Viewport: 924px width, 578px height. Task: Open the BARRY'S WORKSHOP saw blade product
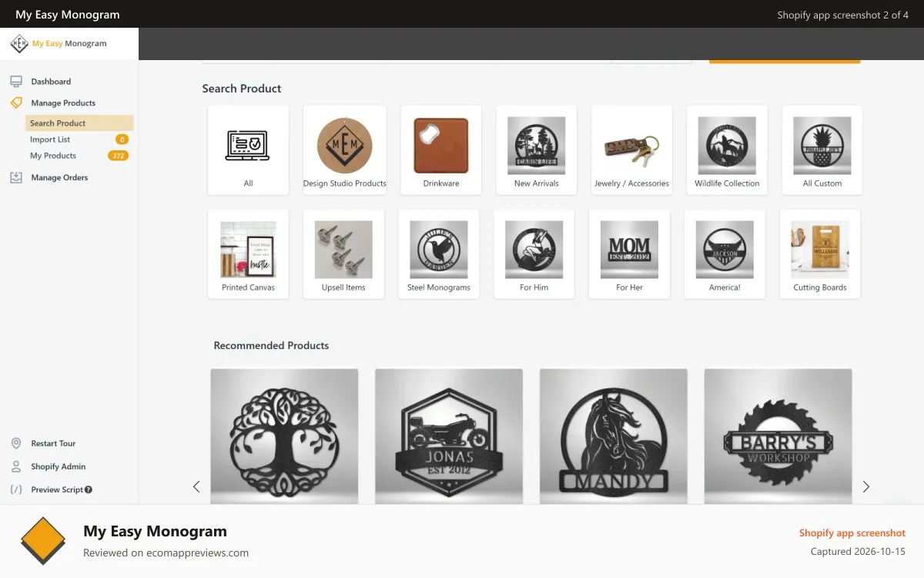[778, 437]
